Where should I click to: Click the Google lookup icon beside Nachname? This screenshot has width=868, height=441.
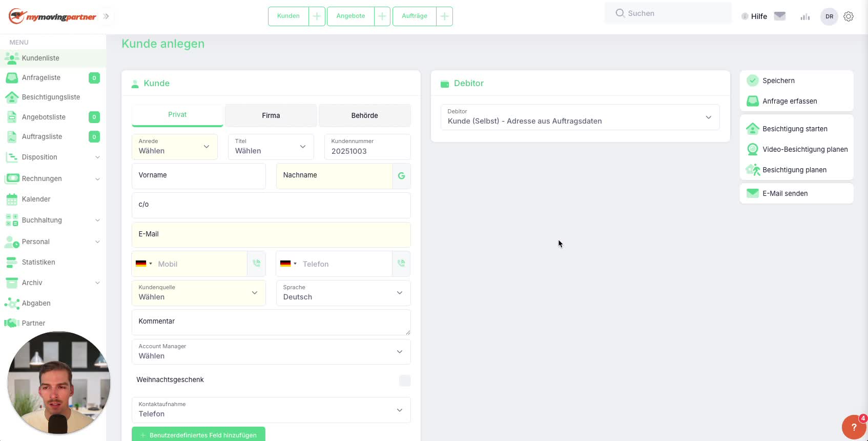point(401,176)
